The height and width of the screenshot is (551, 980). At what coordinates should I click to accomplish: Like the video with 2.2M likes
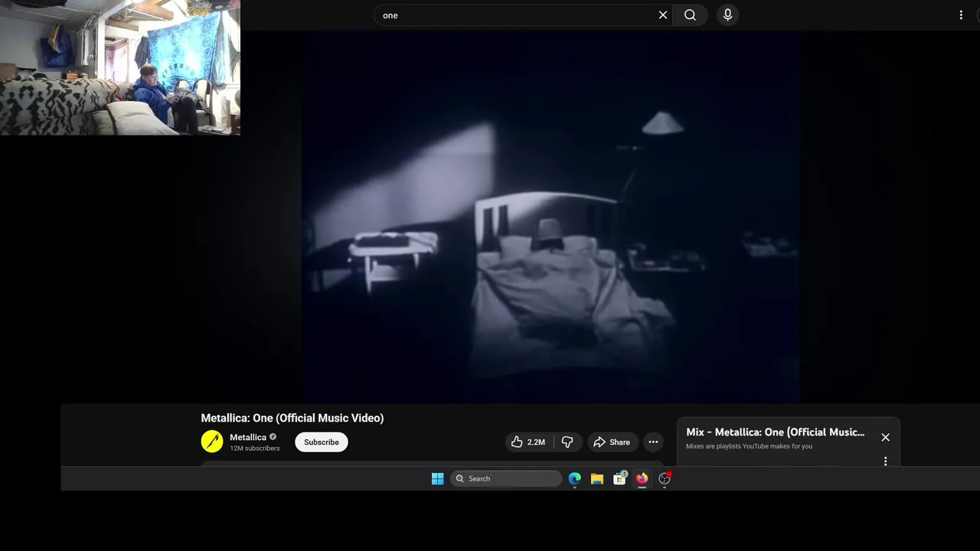pyautogui.click(x=528, y=442)
